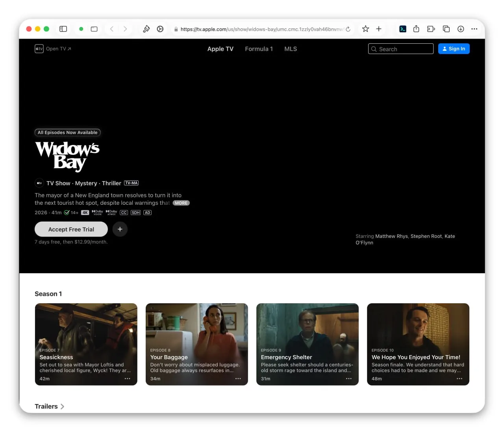The height and width of the screenshot is (432, 504).
Task: Toggle the browser sidebar panel
Action: tap(63, 29)
